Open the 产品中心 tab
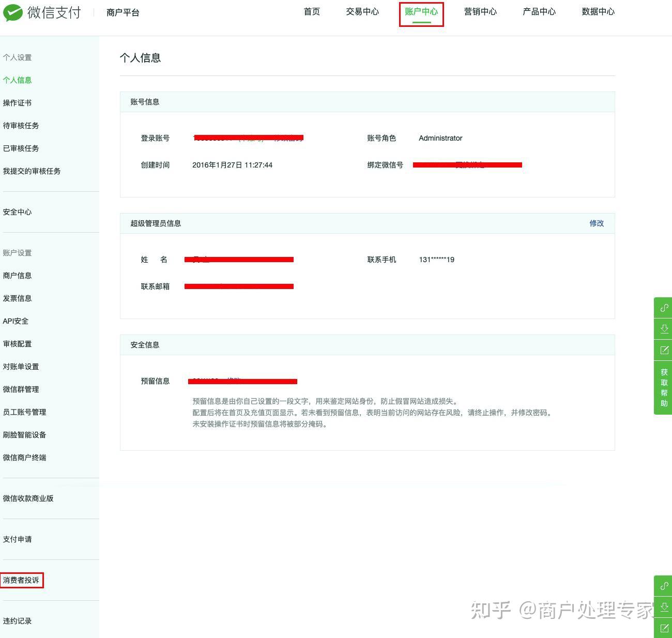672x638 pixels. (x=539, y=12)
